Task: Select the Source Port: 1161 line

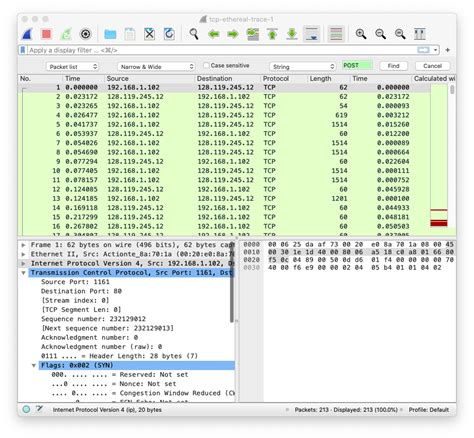Action: [75, 282]
